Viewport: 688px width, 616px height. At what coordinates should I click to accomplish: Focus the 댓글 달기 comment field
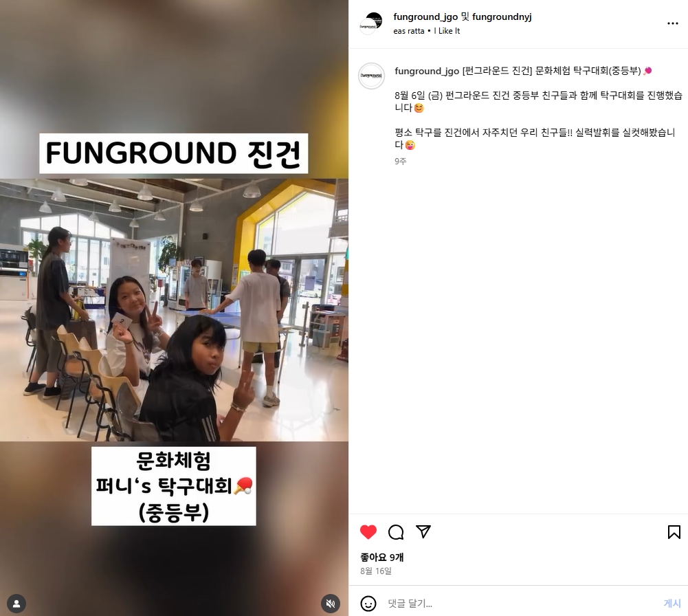click(522, 604)
